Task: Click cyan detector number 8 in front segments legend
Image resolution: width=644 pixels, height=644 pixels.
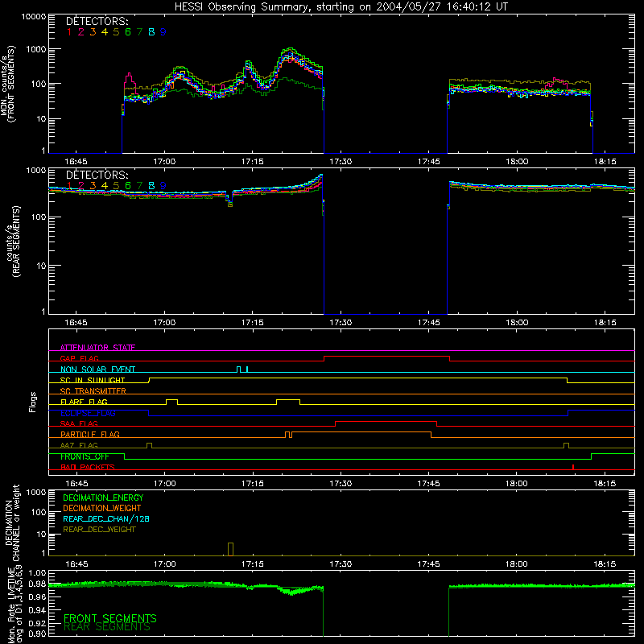Action: [x=151, y=32]
